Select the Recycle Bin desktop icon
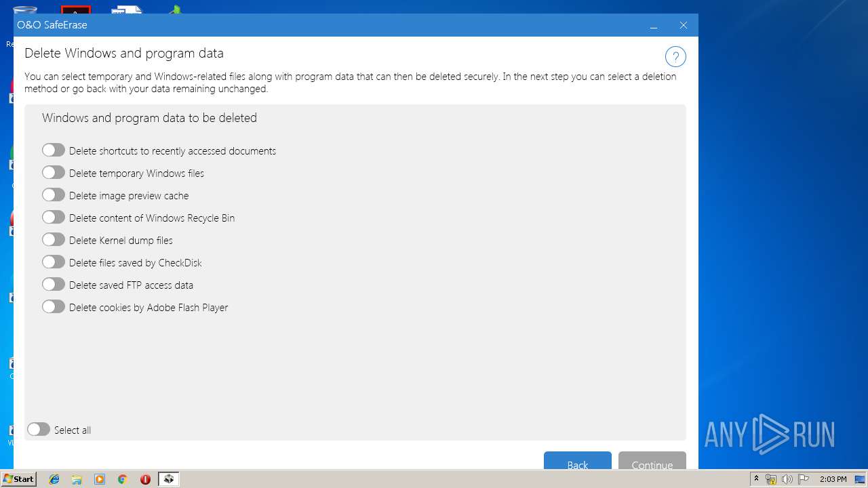 coord(24,11)
